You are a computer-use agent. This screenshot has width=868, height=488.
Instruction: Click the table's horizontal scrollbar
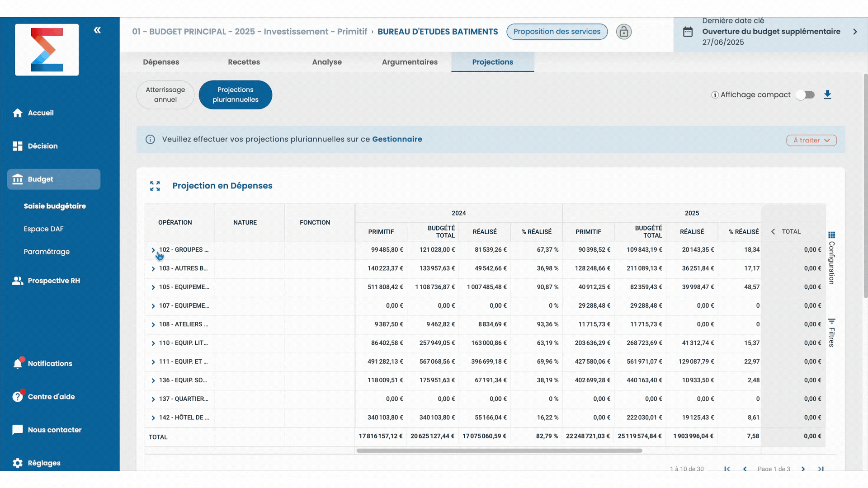499,450
